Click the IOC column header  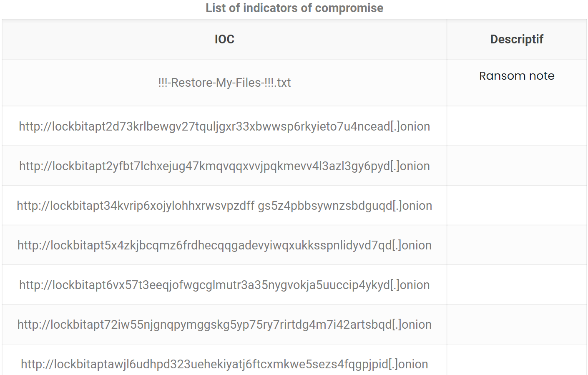pos(224,39)
